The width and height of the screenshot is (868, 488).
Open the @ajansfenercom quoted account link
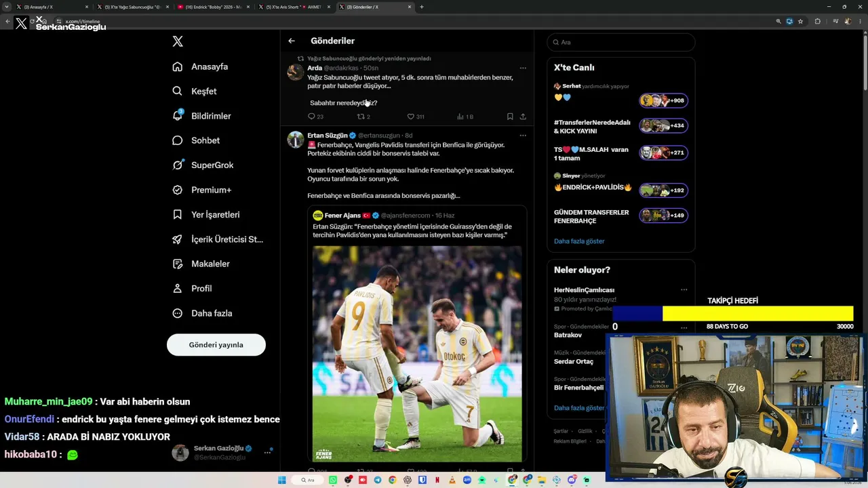[406, 216]
